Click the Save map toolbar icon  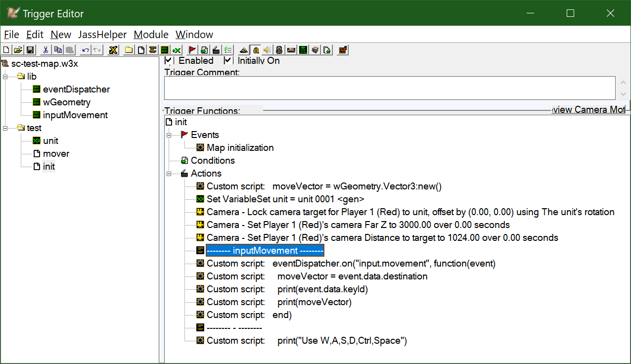click(x=30, y=50)
